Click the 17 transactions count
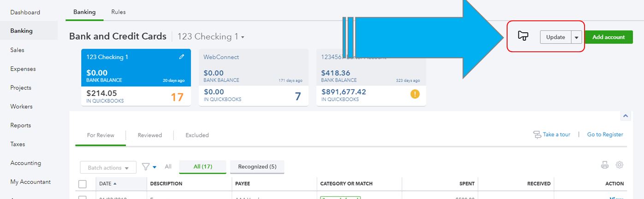 pos(177,97)
